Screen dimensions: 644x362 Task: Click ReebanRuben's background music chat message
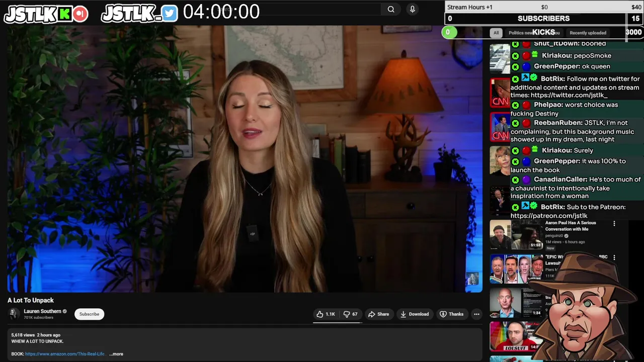572,131
